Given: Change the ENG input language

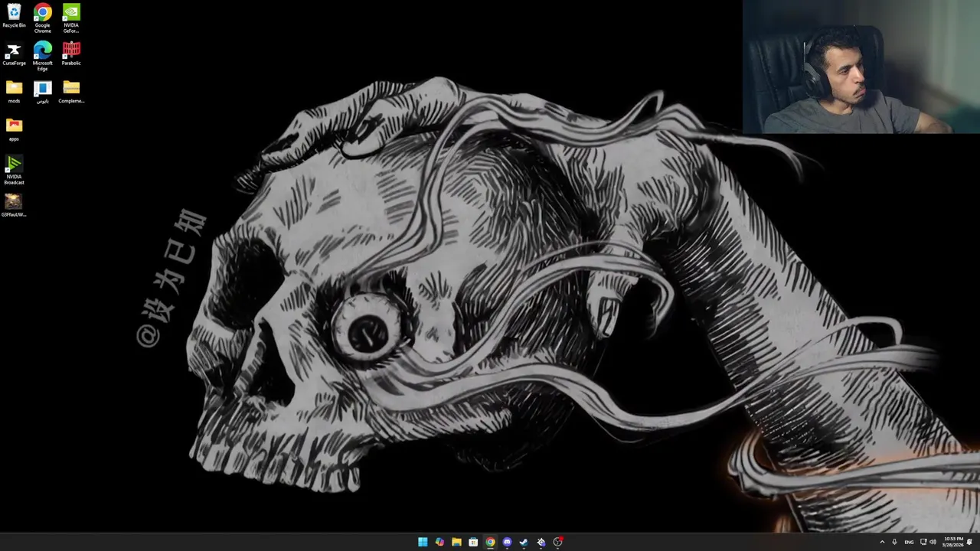Looking at the screenshot, I should (909, 542).
